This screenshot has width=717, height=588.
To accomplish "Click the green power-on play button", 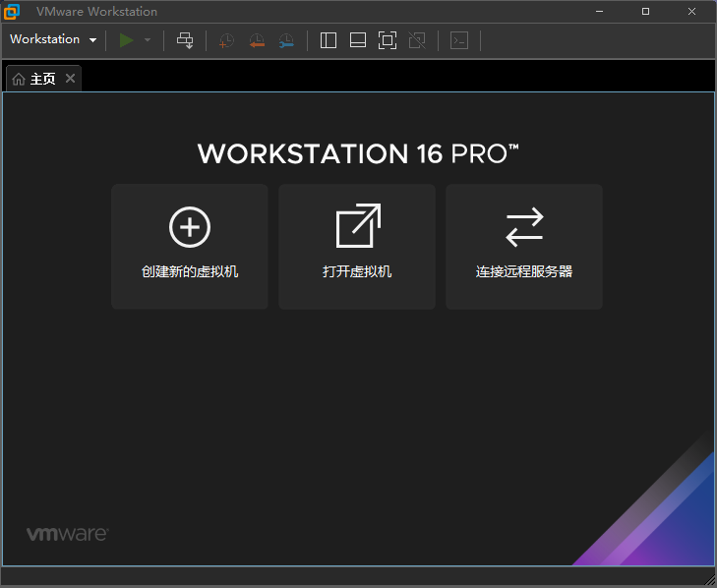I will click(x=126, y=40).
